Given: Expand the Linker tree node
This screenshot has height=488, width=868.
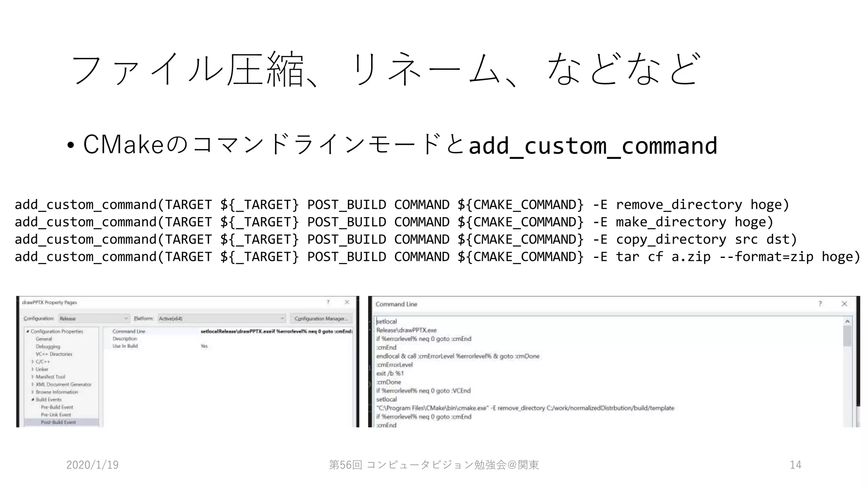Looking at the screenshot, I should pyautogui.click(x=33, y=369).
